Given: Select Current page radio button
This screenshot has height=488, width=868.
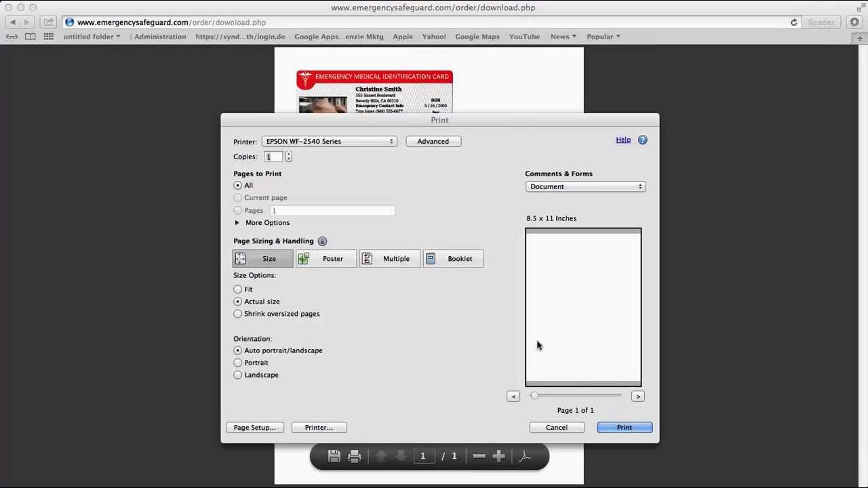Looking at the screenshot, I should click(237, 198).
